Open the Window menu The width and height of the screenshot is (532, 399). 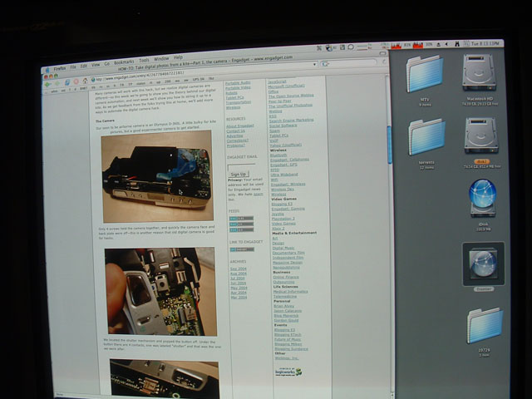click(x=161, y=59)
